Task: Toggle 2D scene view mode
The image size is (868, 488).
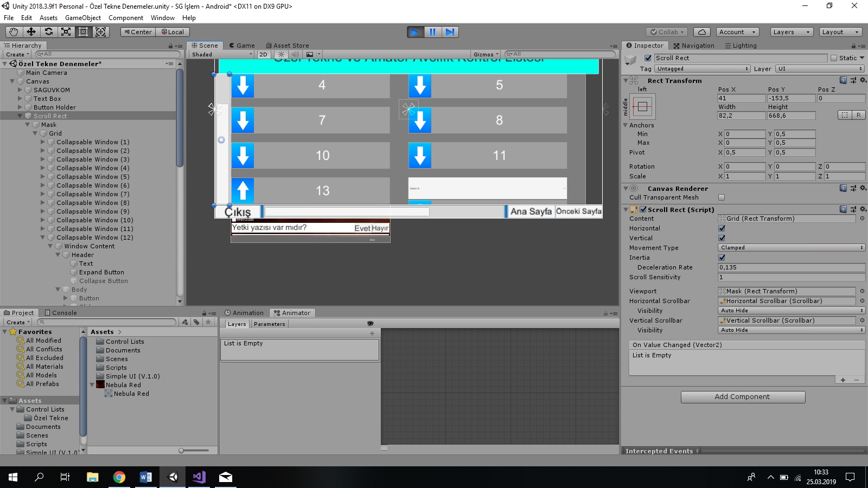Action: [x=264, y=54]
